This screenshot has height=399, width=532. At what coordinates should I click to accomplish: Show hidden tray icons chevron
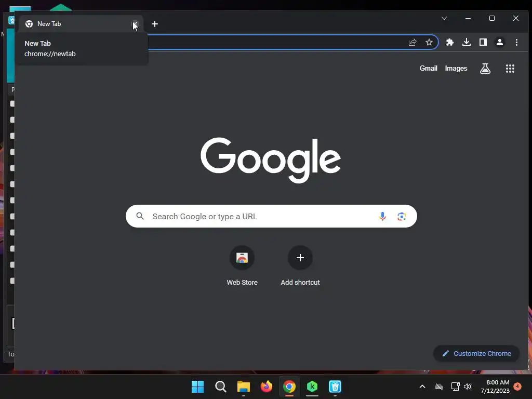(x=422, y=387)
